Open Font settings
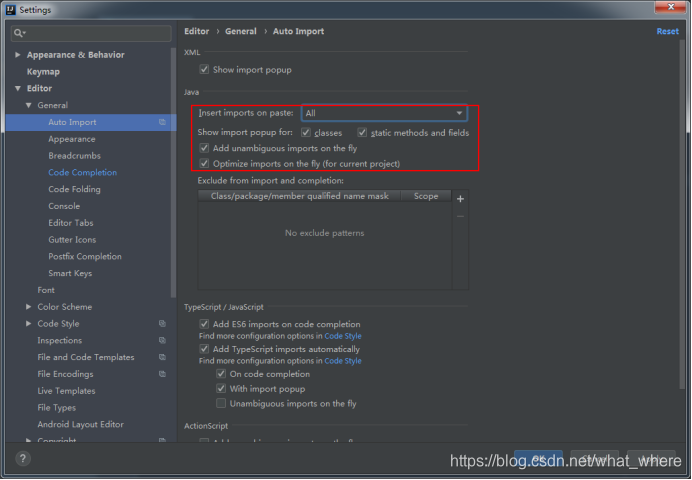Viewport: 692px width, 480px height. pyautogui.click(x=46, y=290)
